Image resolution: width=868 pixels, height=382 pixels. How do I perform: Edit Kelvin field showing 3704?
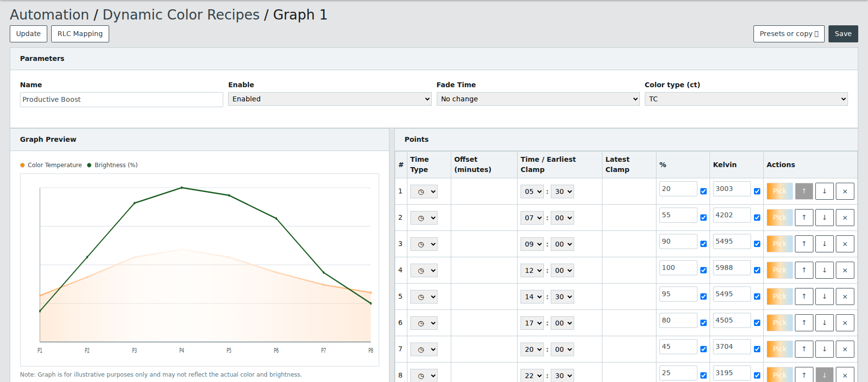tap(732, 346)
